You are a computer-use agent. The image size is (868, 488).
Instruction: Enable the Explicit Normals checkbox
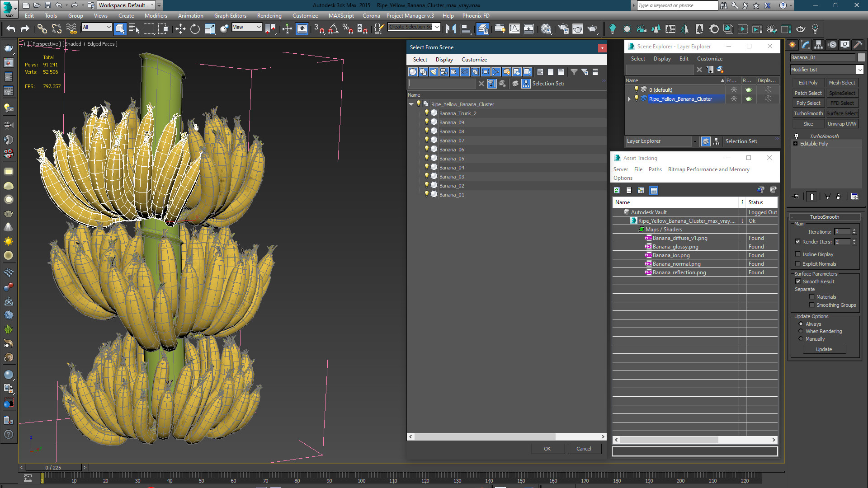pos(798,264)
